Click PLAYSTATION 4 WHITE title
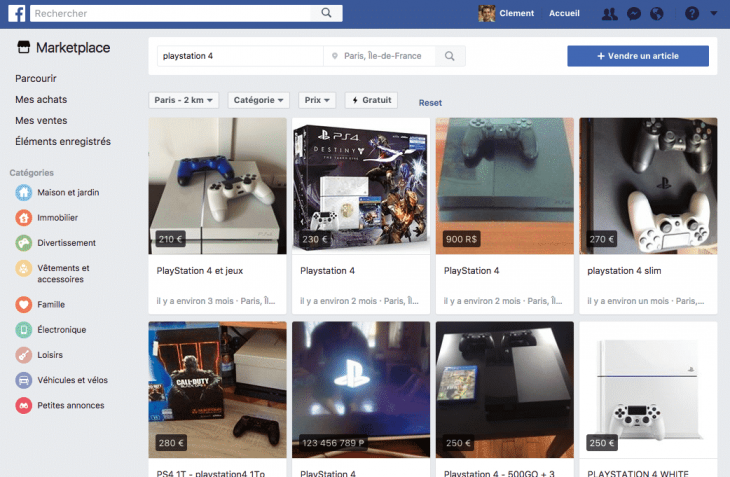The height and width of the screenshot is (477, 730). [x=637, y=473]
